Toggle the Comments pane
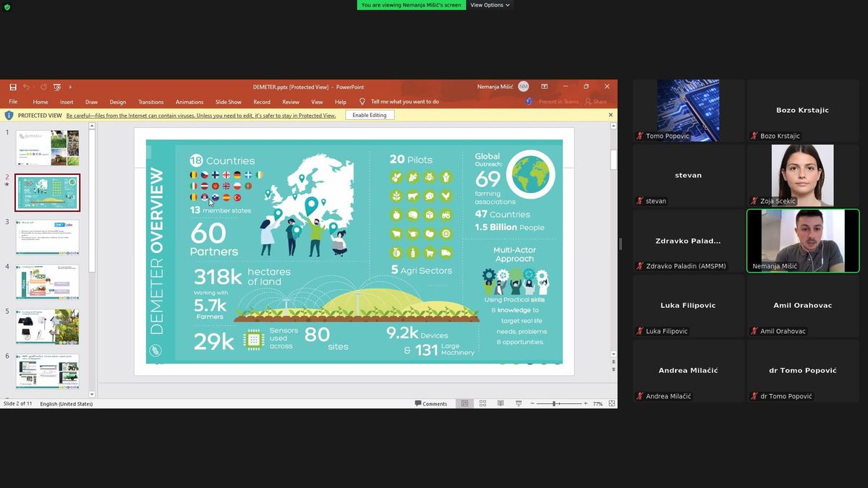 [431, 403]
